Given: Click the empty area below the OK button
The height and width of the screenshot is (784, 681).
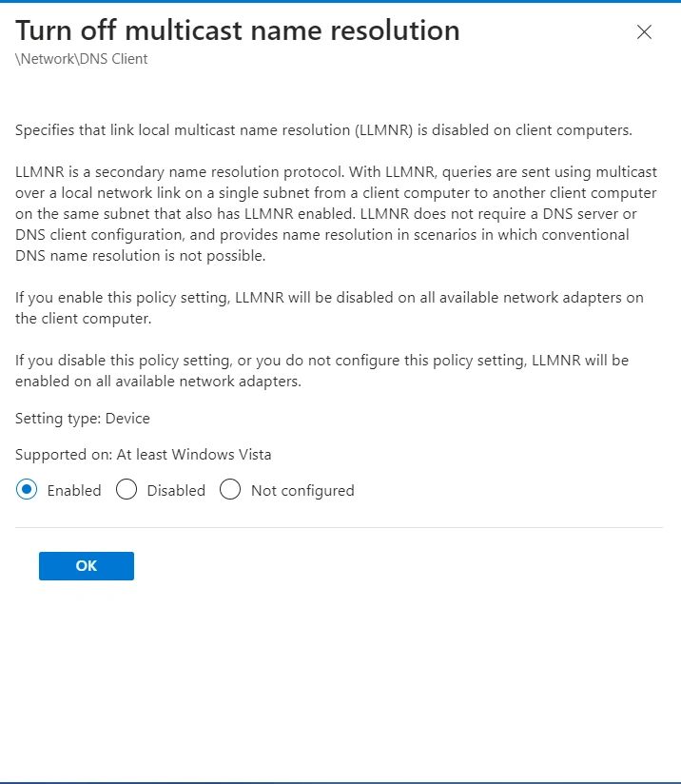Looking at the screenshot, I should (340, 657).
